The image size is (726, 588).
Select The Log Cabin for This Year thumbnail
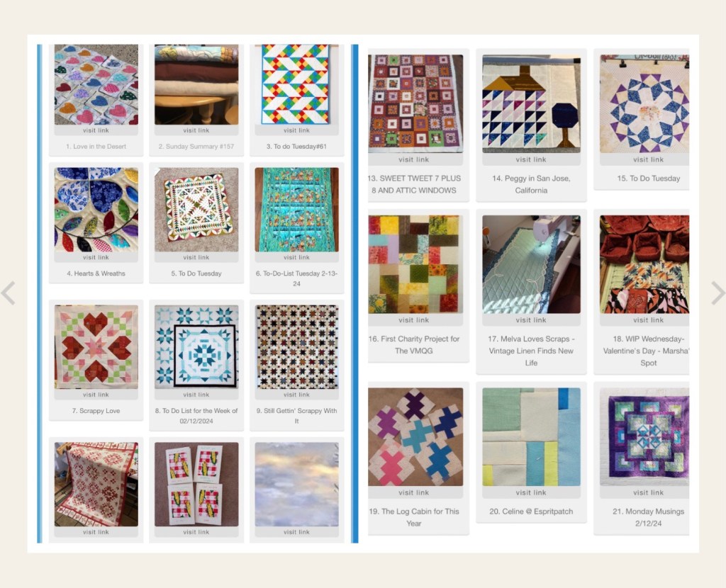(415, 436)
